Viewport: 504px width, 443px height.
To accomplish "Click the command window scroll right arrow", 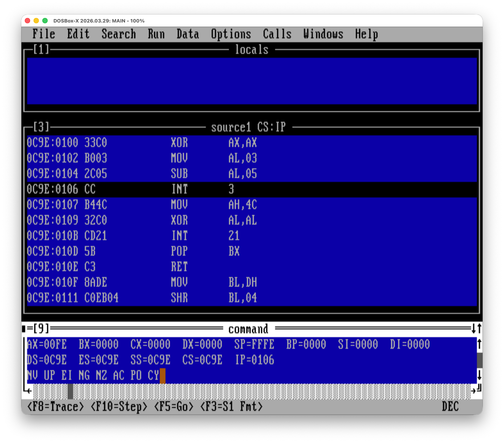I will tap(474, 390).
